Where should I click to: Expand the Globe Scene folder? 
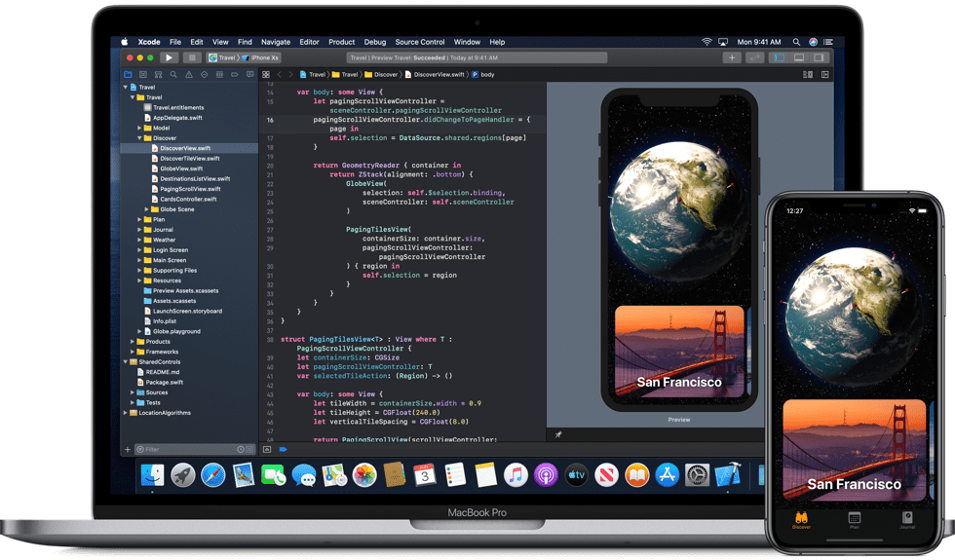[146, 209]
